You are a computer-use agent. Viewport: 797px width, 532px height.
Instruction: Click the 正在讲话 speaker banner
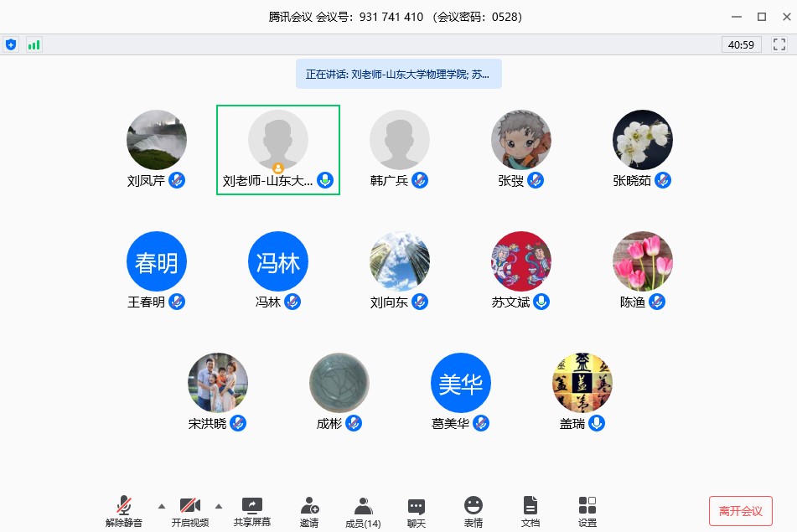click(398, 74)
